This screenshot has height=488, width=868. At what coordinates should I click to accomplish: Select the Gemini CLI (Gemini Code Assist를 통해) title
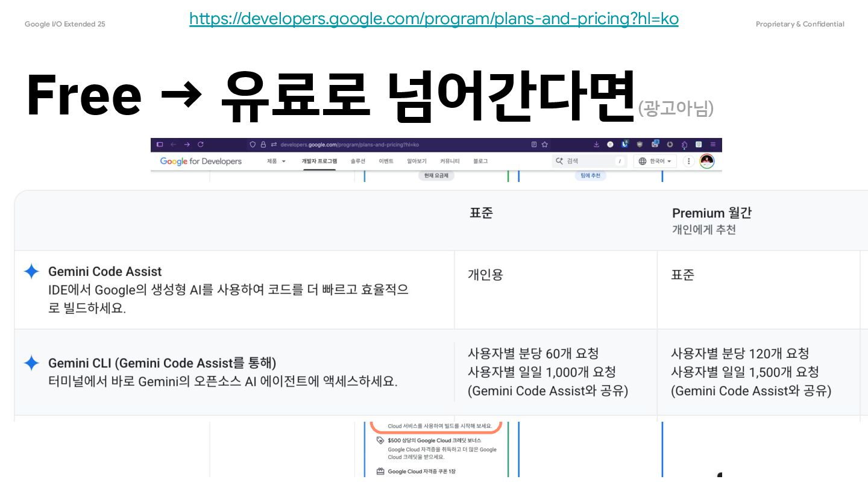(x=162, y=363)
